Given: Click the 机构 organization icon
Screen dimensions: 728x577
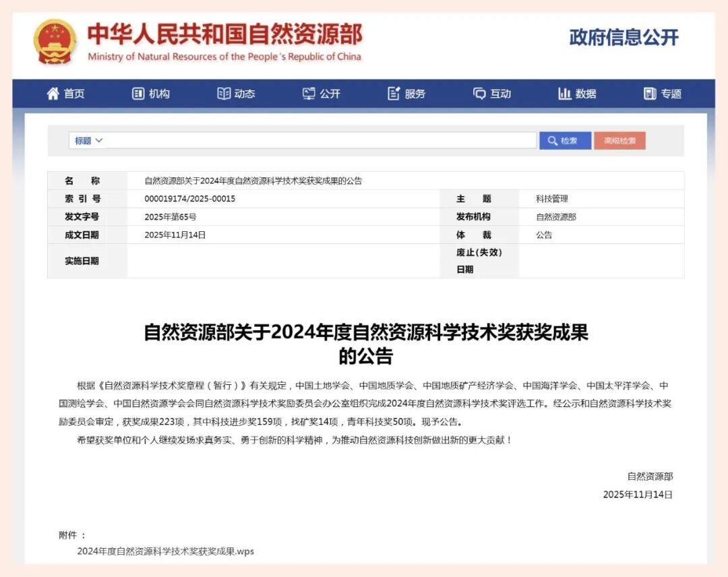Looking at the screenshot, I should tap(138, 94).
